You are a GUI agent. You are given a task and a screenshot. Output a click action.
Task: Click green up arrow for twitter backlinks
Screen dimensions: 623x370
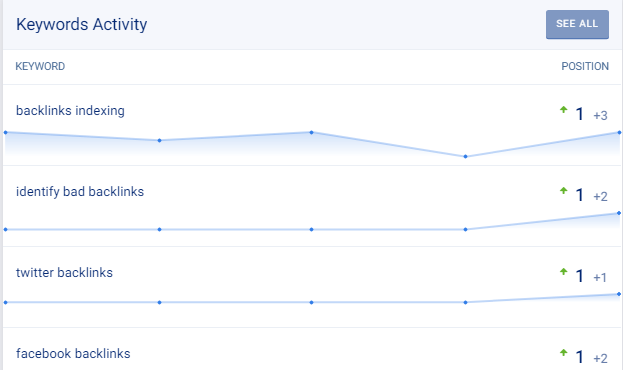coord(563,272)
